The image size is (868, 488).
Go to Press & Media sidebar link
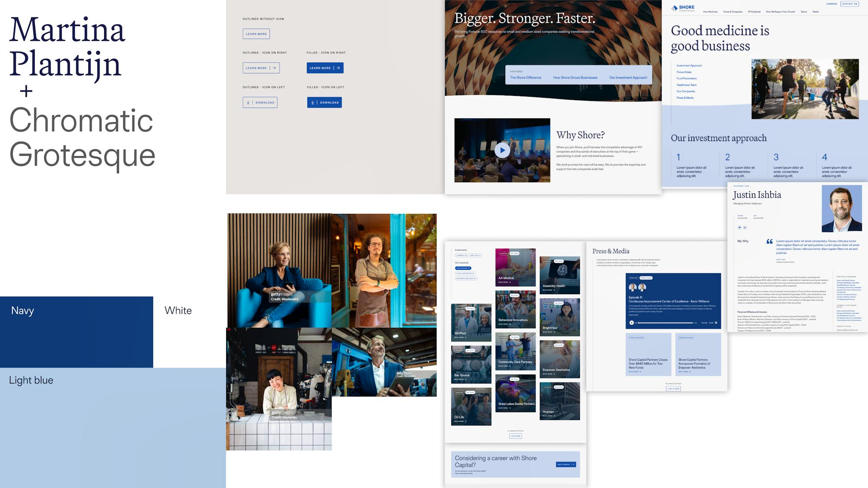(x=685, y=98)
